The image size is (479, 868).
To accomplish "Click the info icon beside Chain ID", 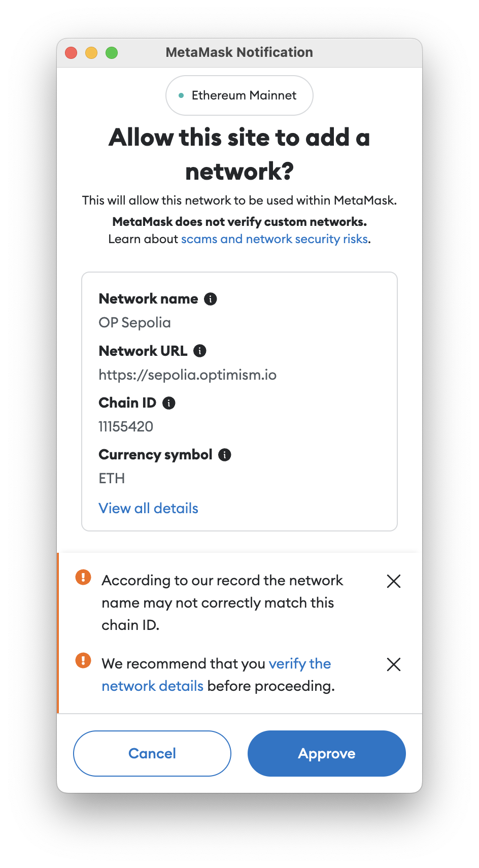I will [x=169, y=403].
